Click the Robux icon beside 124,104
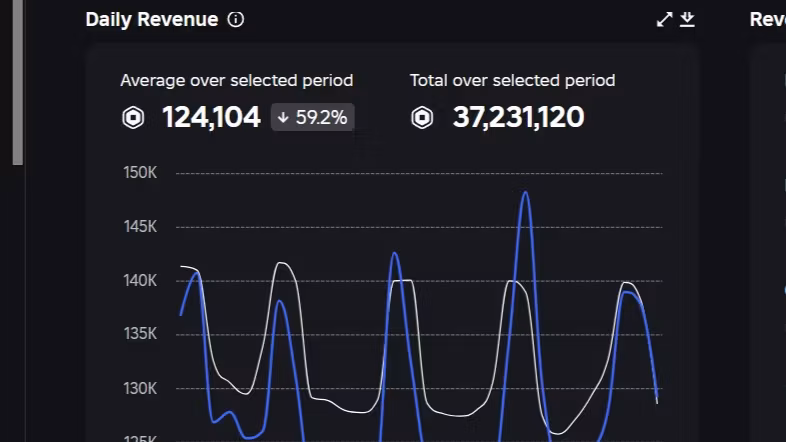Screen dimensions: 786x442 133,118
